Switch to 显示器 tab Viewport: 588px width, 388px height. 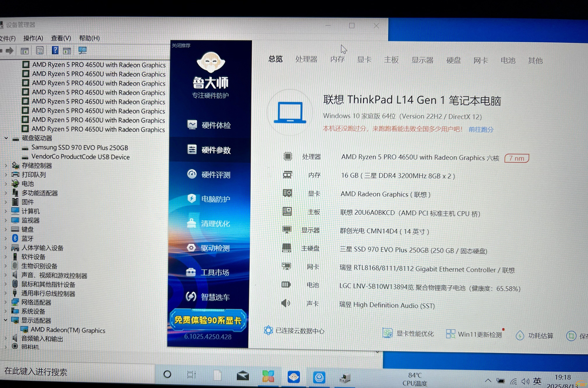click(422, 60)
